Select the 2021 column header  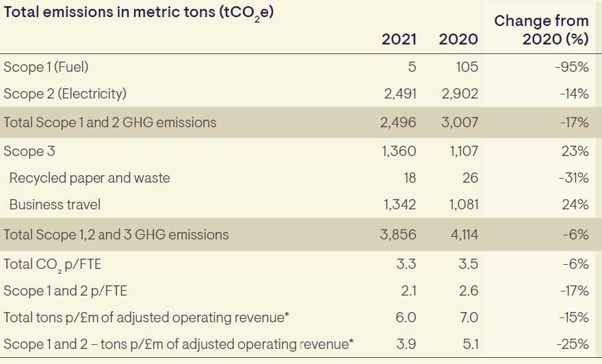pos(399,39)
